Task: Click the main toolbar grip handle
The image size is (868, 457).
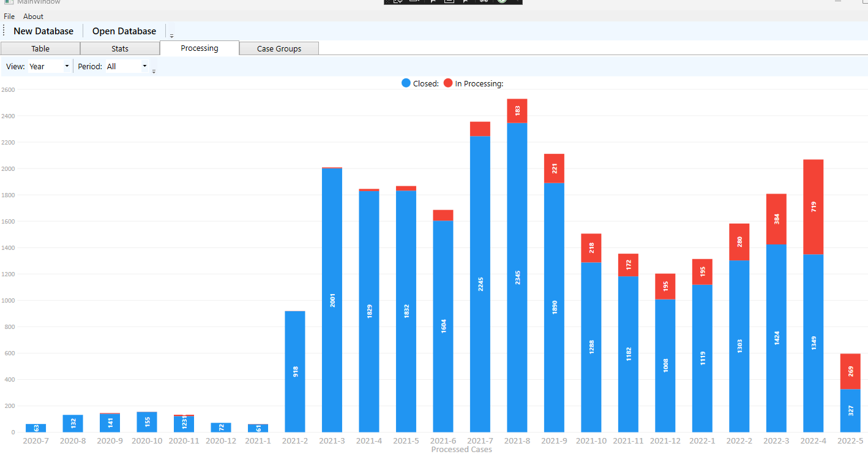Action: point(4,31)
